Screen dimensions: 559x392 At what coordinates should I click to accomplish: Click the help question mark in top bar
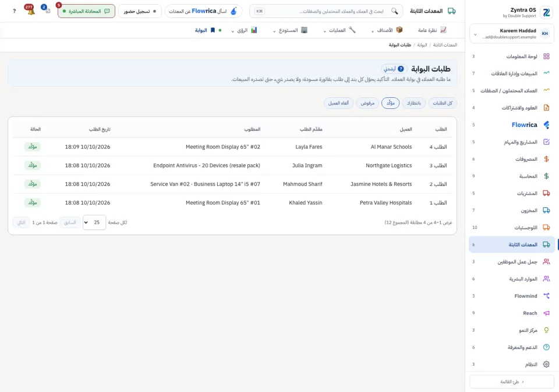(14, 11)
